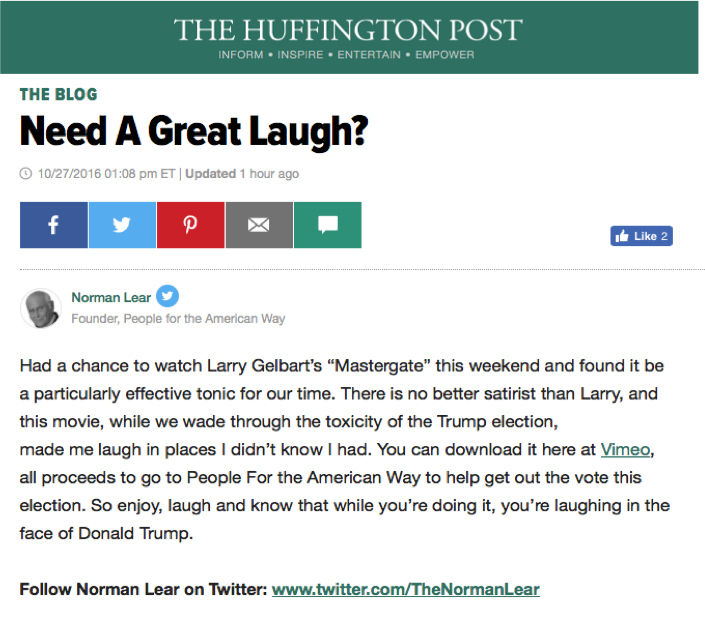Share article via Facebook icon
705x621 pixels.
click(x=54, y=225)
